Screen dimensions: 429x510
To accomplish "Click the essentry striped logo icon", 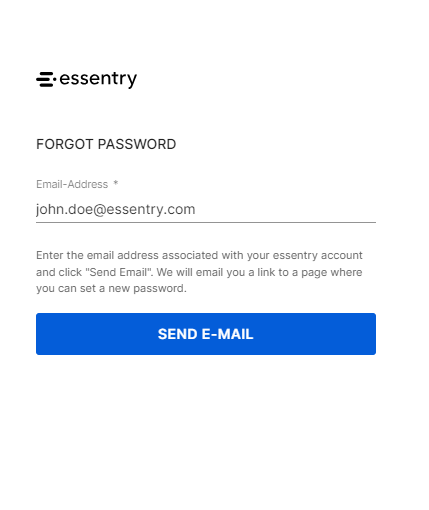I will pos(46,79).
